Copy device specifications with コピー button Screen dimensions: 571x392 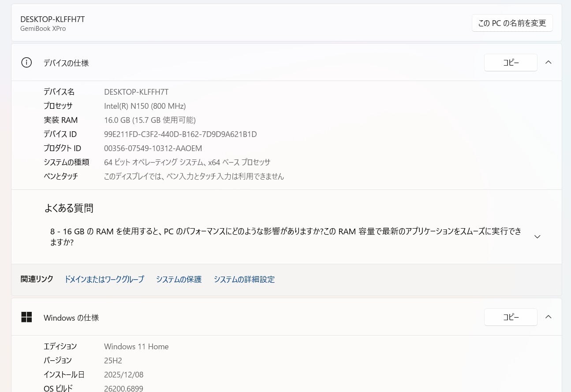(511, 63)
